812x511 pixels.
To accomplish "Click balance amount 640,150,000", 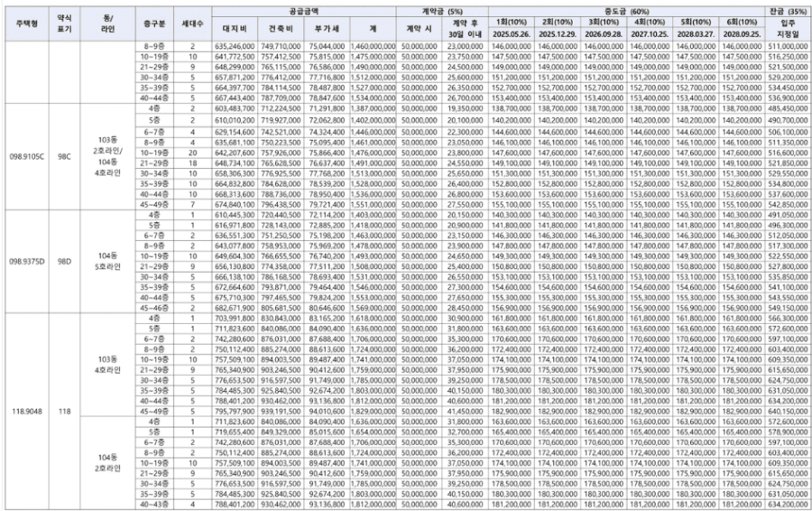I will 789,412.
